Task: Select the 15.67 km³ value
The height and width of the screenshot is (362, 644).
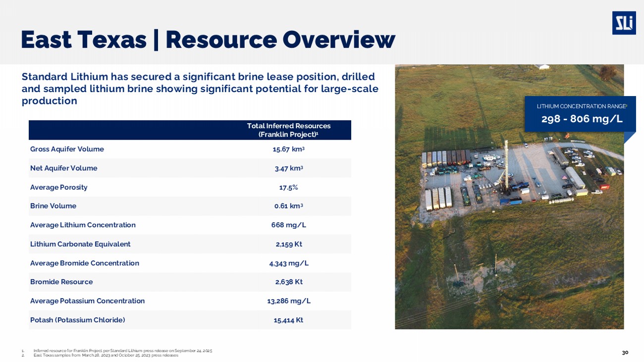Action: click(x=288, y=149)
